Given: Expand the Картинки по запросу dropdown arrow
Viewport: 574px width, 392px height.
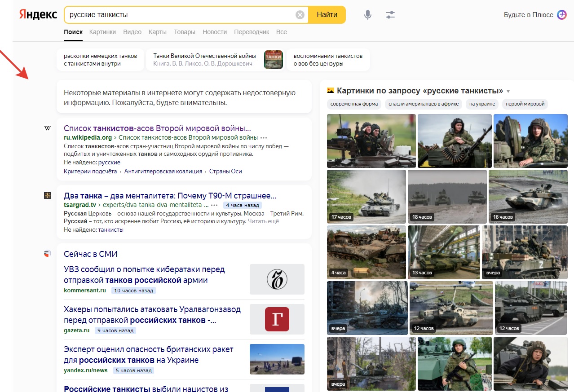Looking at the screenshot, I should coord(508,91).
